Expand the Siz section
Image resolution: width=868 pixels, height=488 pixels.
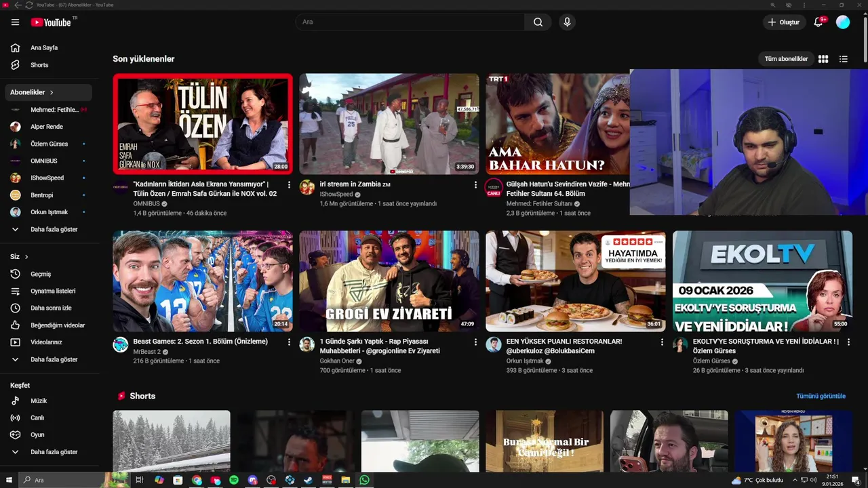[x=20, y=257]
